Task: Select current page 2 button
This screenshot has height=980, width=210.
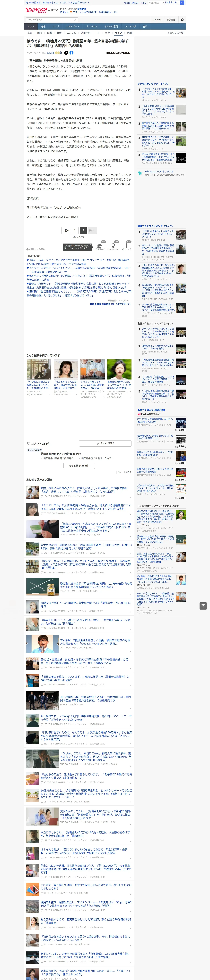Action: tap(83, 230)
